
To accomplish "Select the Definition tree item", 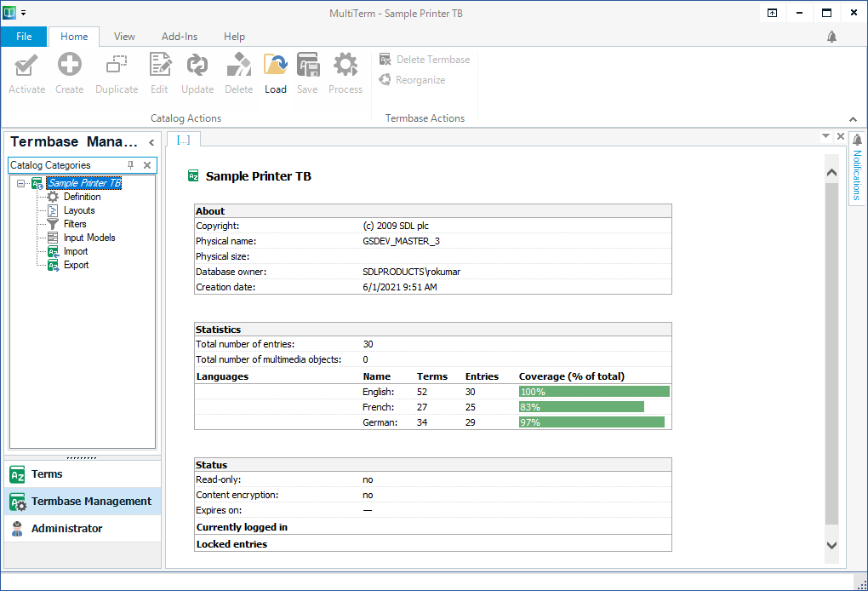I will [x=82, y=197].
